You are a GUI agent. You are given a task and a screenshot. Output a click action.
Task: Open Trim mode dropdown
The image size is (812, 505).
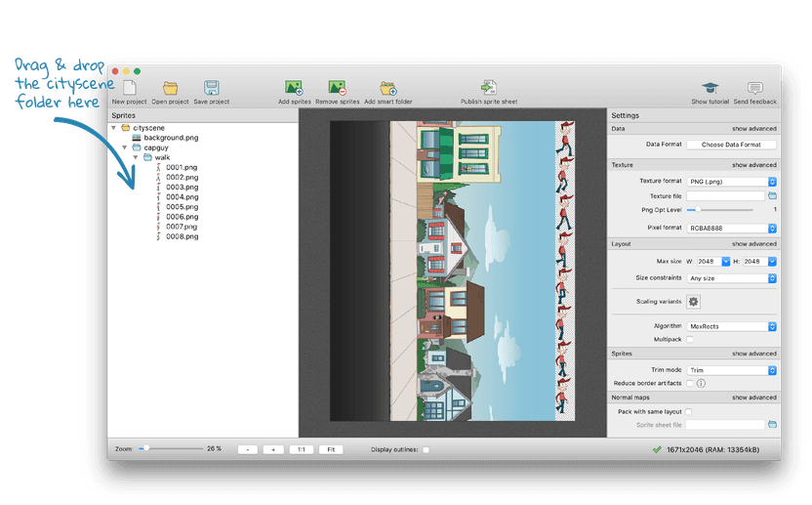[732, 370]
